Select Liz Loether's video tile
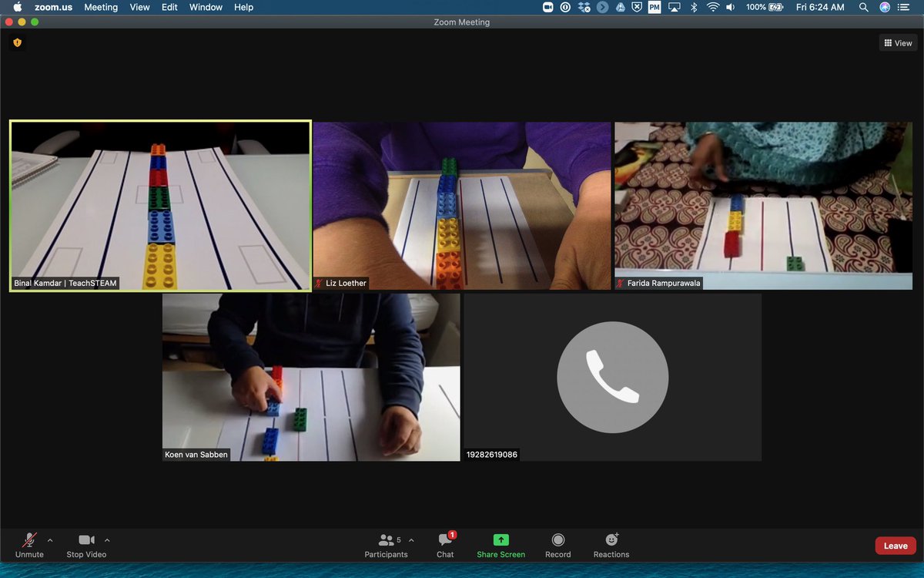The image size is (924, 578). [462, 206]
